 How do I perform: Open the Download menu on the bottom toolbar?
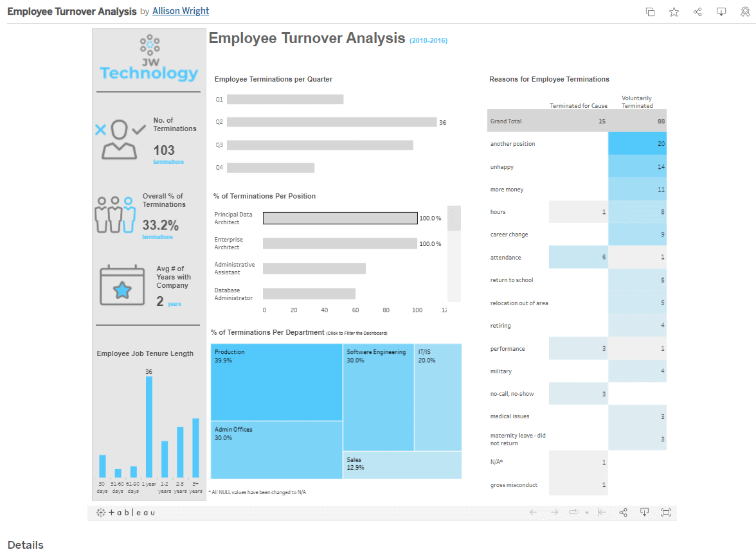644,512
